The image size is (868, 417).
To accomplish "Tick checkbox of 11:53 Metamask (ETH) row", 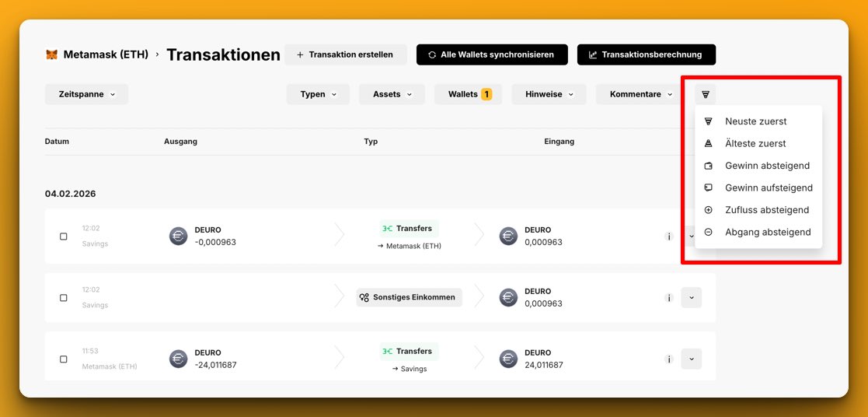I will tap(64, 359).
